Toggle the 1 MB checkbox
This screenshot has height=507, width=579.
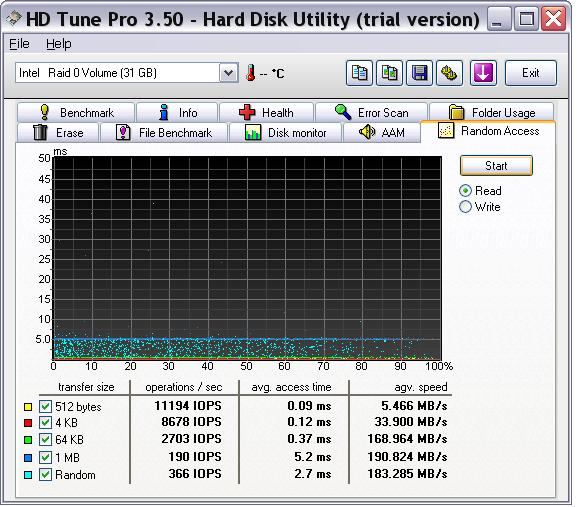point(45,458)
